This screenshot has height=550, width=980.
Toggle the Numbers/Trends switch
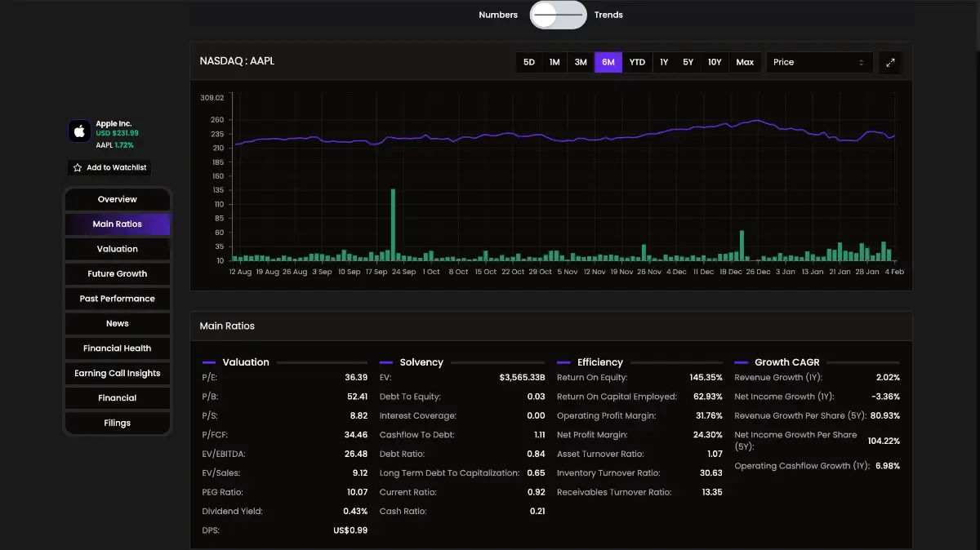(x=558, y=15)
